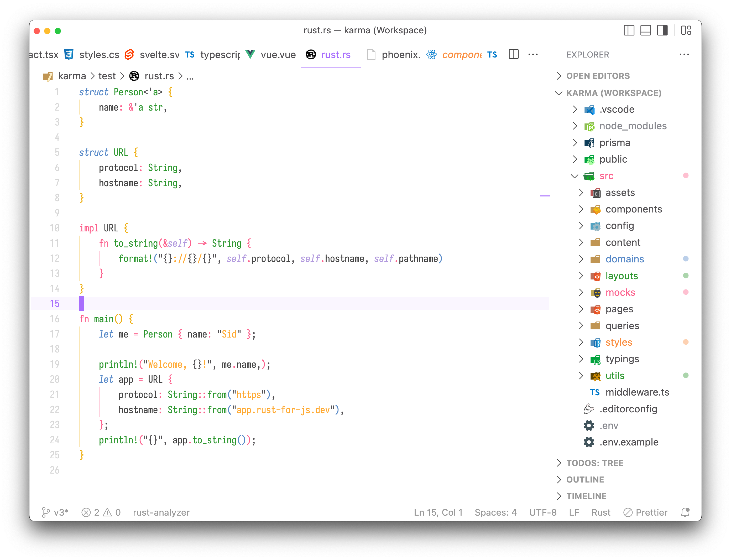Click Spaces: 4 indentation setting

[x=495, y=512]
